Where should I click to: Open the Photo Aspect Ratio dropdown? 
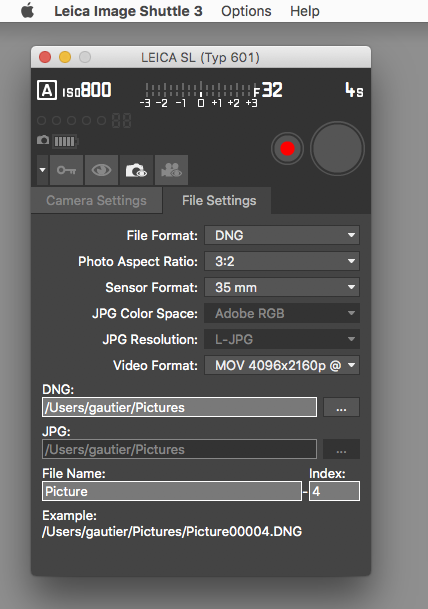pyautogui.click(x=282, y=261)
